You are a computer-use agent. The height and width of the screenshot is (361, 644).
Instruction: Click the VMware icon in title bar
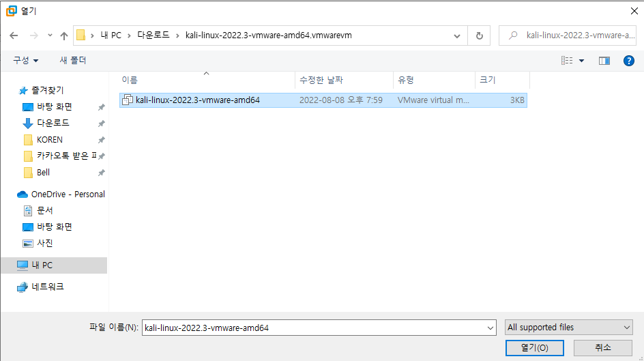click(x=12, y=11)
